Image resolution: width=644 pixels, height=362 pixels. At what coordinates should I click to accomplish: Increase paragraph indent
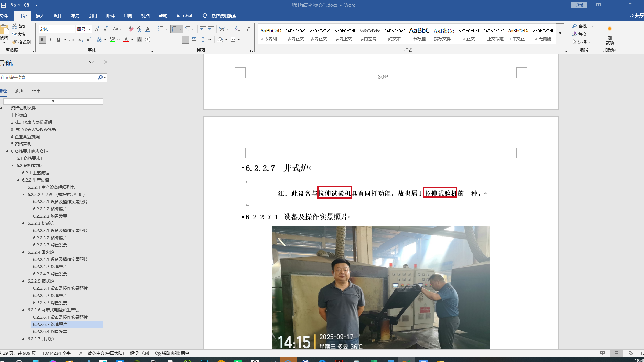click(211, 29)
